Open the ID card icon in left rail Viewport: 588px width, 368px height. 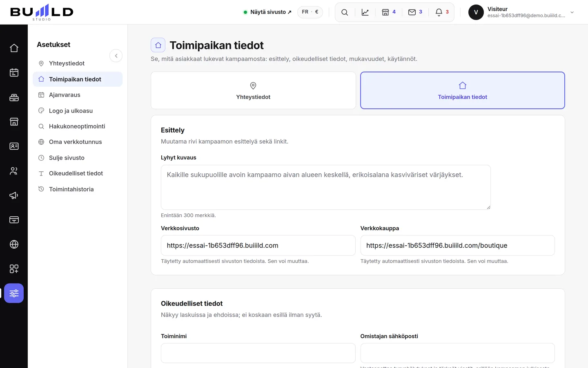coord(14,146)
